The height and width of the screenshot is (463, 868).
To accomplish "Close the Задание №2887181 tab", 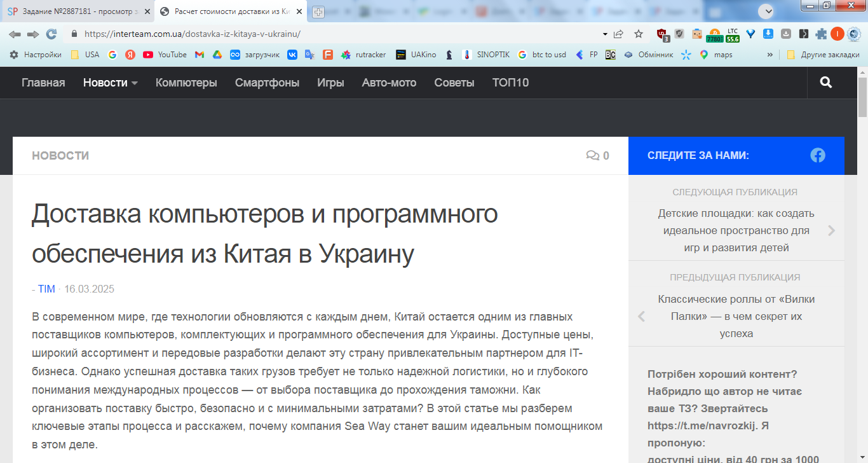I will tap(147, 11).
